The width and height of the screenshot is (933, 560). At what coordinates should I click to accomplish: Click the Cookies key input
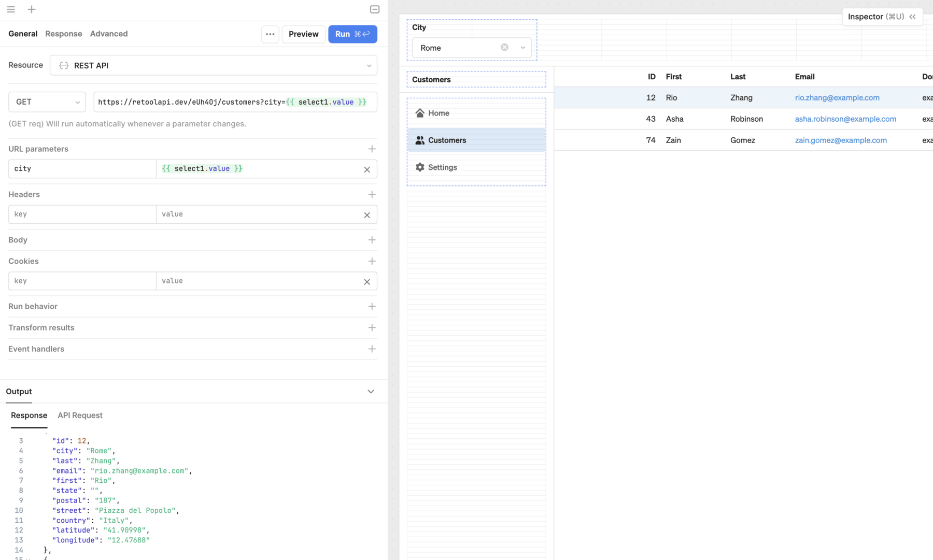coord(82,281)
